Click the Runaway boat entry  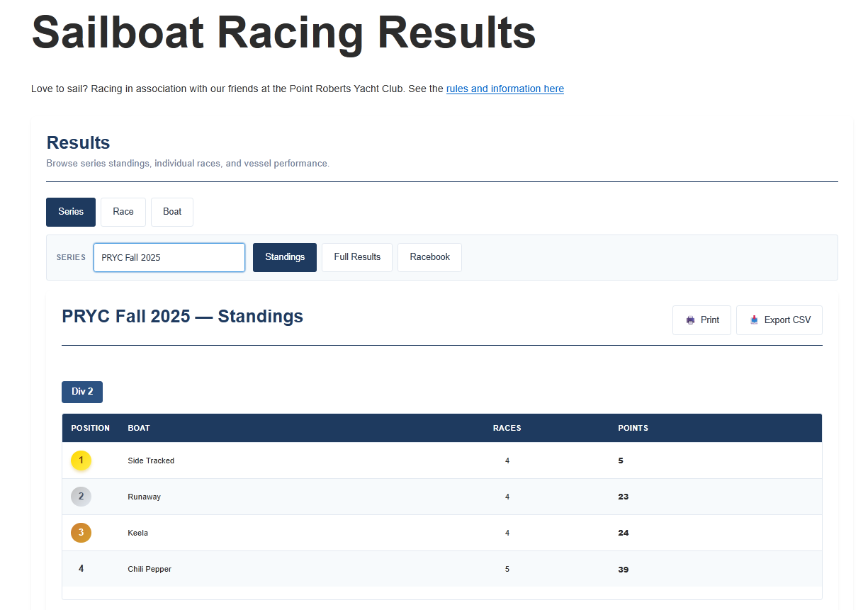(144, 497)
